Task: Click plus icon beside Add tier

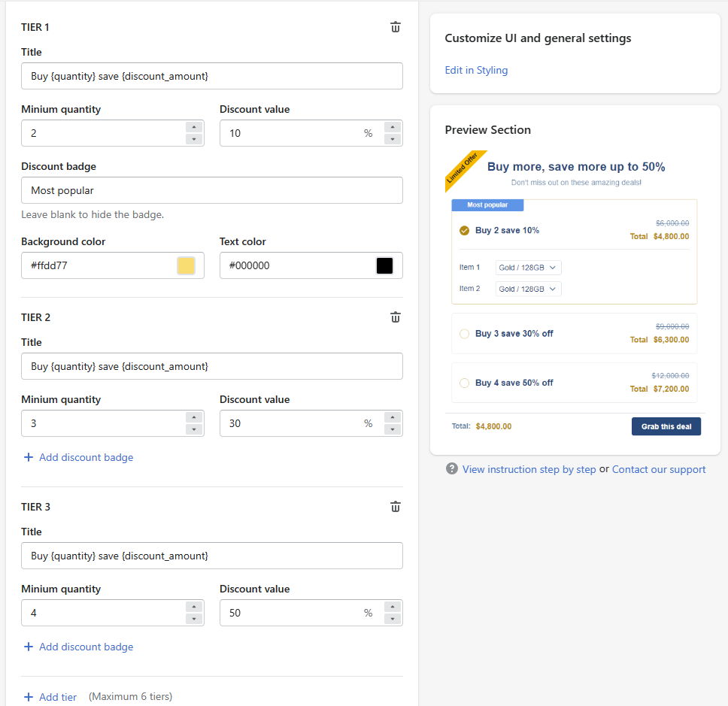Action: pos(29,697)
